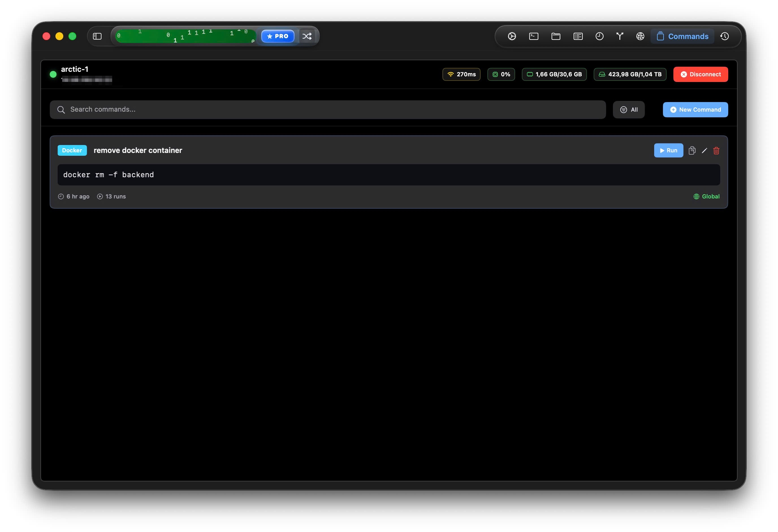Focus the Search commands field
Screen dimensions: 778x532
[x=327, y=109]
